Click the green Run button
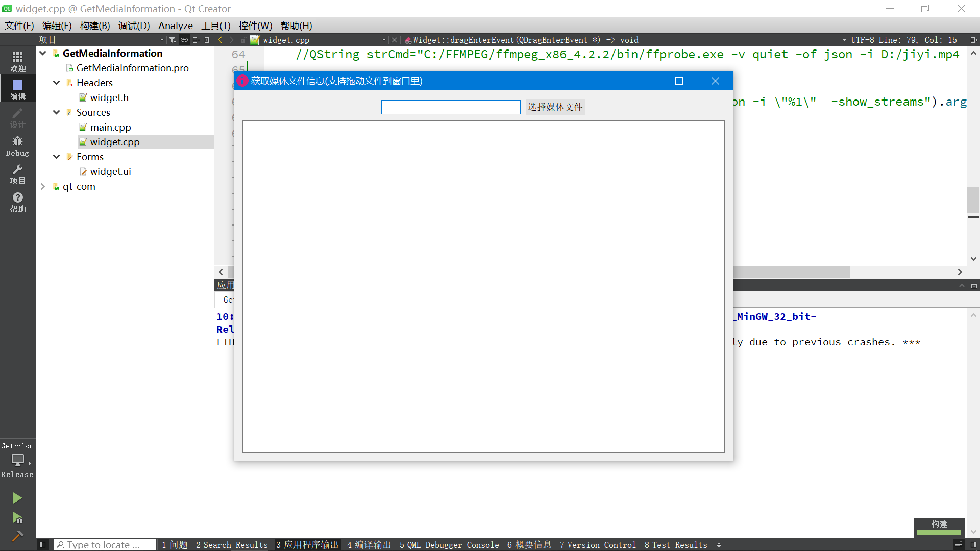 tap(17, 497)
